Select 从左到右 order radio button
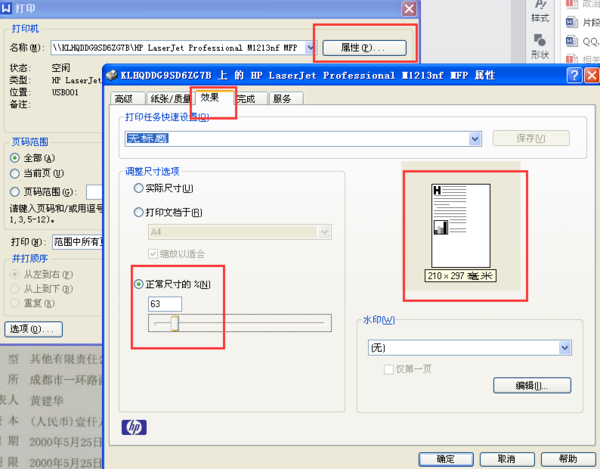 point(15,274)
